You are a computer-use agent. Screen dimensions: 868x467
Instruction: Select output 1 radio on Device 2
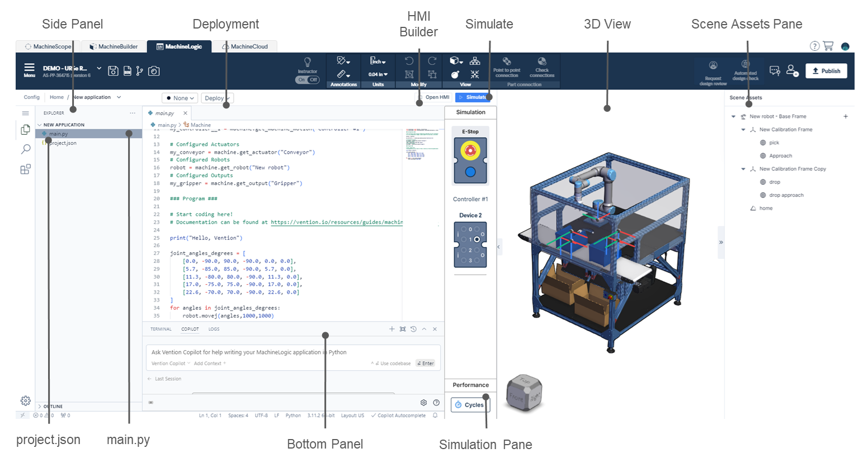(477, 239)
